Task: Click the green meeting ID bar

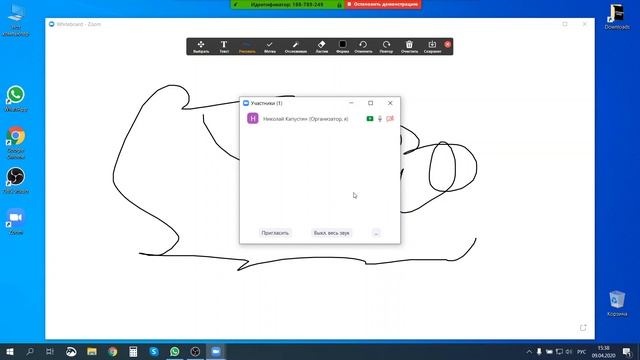Action: pos(287,4)
